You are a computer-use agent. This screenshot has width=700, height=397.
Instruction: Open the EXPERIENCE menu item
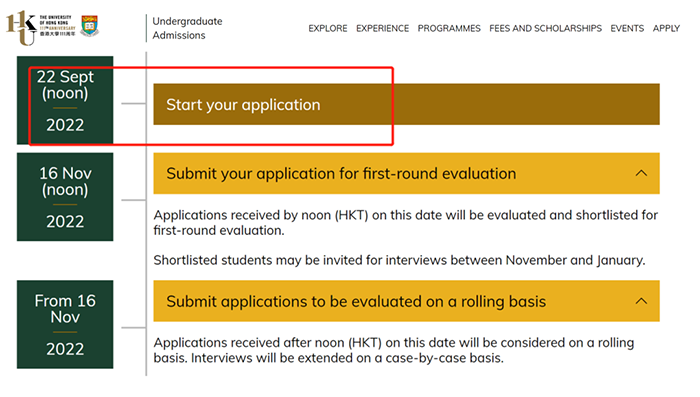(382, 28)
